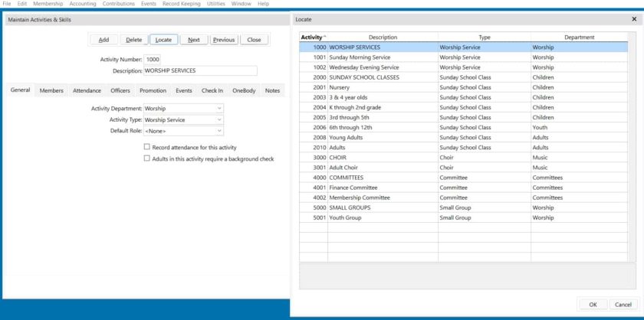
Task: Sort by the Activity column header
Action: coord(314,38)
